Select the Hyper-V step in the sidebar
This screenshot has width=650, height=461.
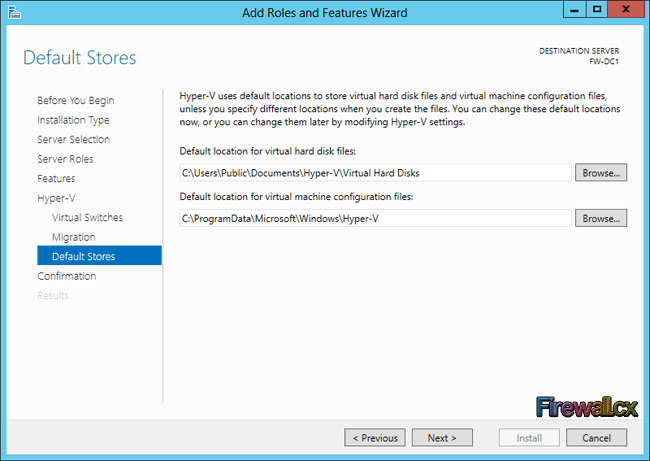point(56,198)
